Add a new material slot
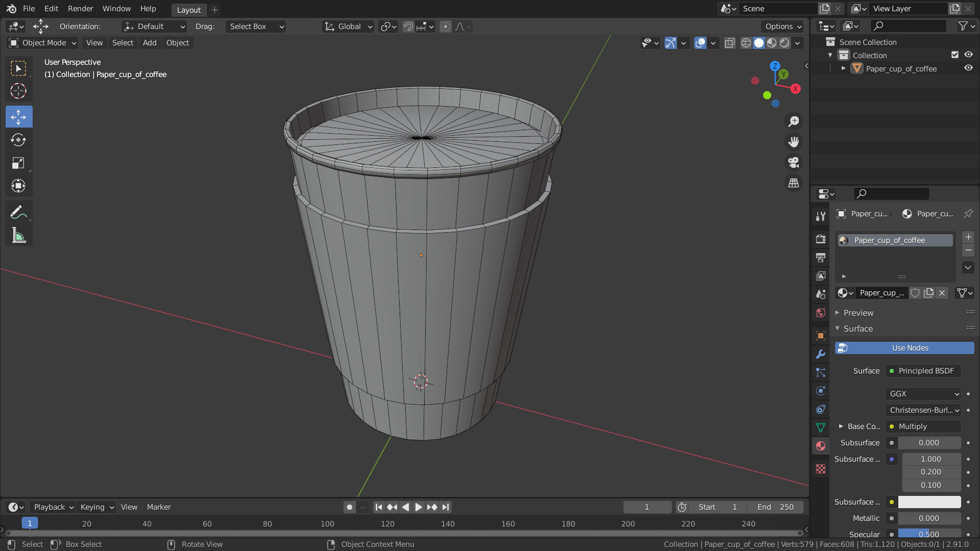980x551 pixels. 968,237
